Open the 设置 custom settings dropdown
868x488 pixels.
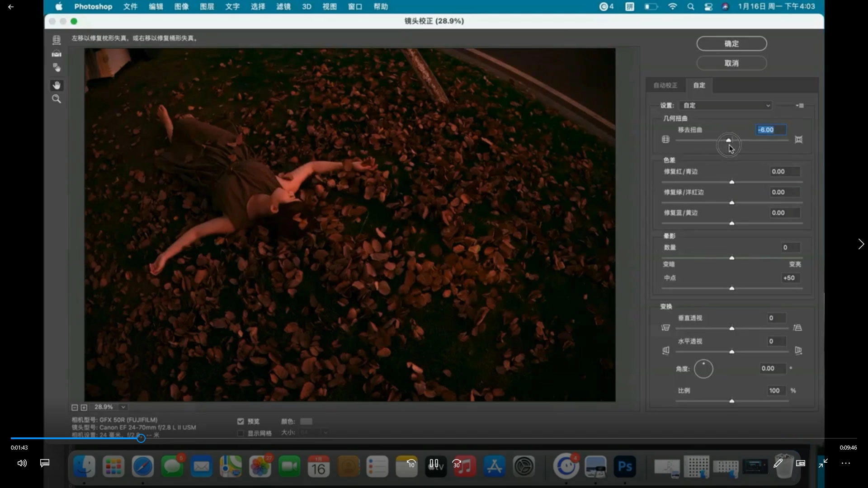pyautogui.click(x=726, y=106)
